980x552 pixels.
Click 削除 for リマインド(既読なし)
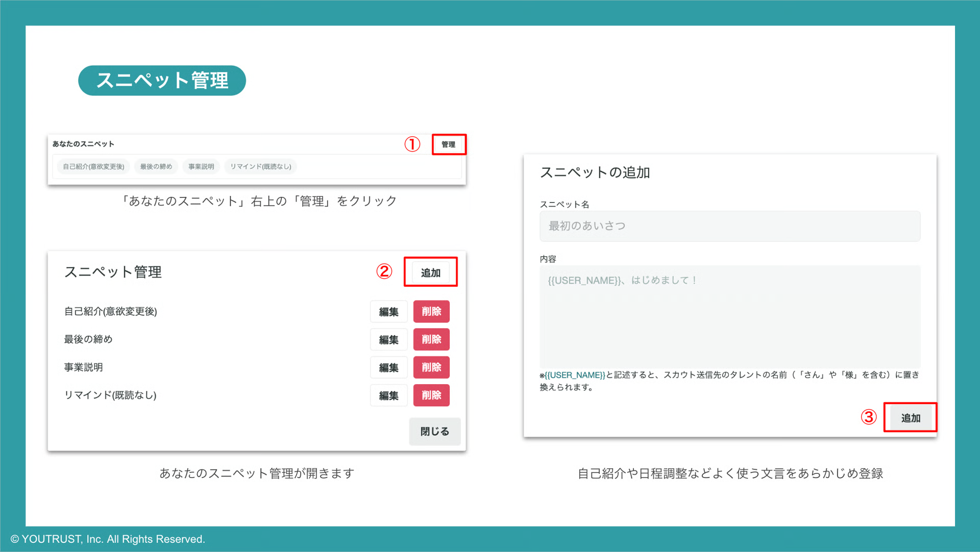tap(431, 395)
